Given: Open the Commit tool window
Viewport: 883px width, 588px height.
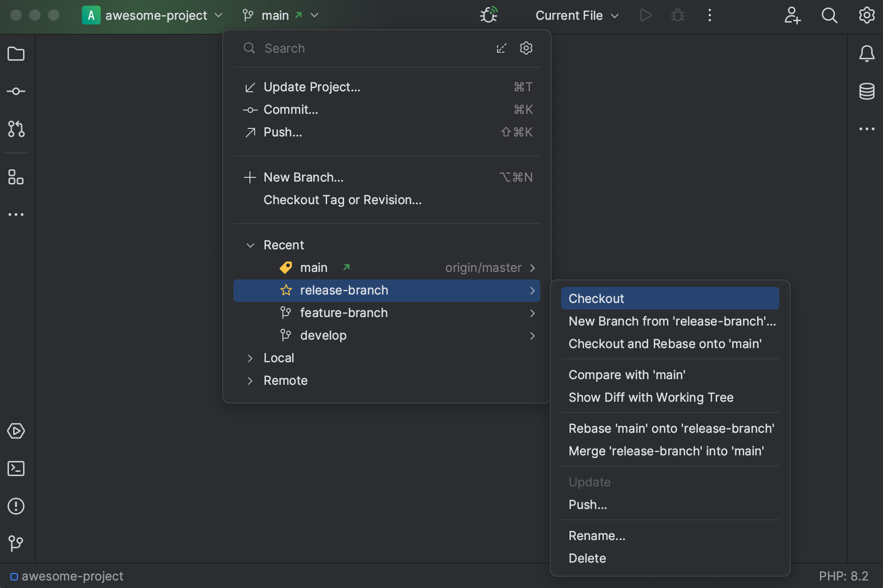Looking at the screenshot, I should click(x=16, y=91).
